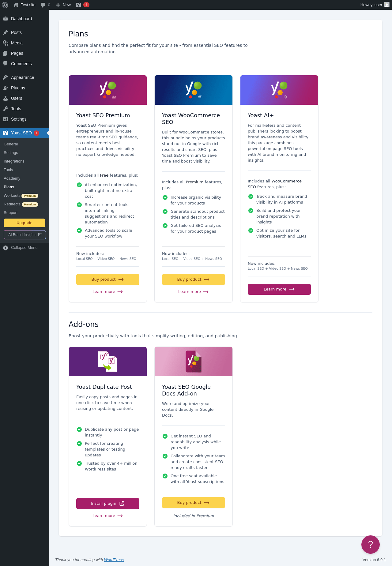This screenshot has height=566, width=392.
Task: Click the Pages icon in sidebar
Action: pyautogui.click(x=6, y=53)
